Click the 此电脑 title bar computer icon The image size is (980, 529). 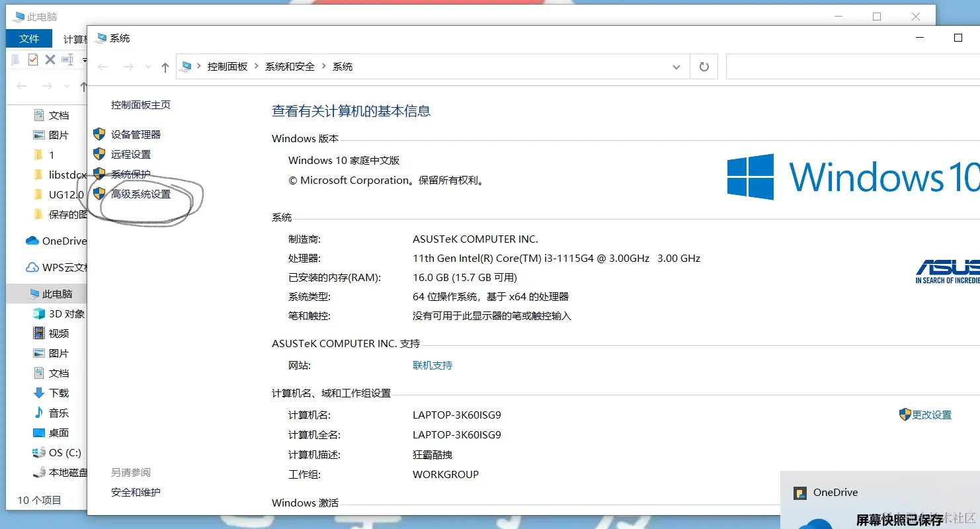click(19, 17)
